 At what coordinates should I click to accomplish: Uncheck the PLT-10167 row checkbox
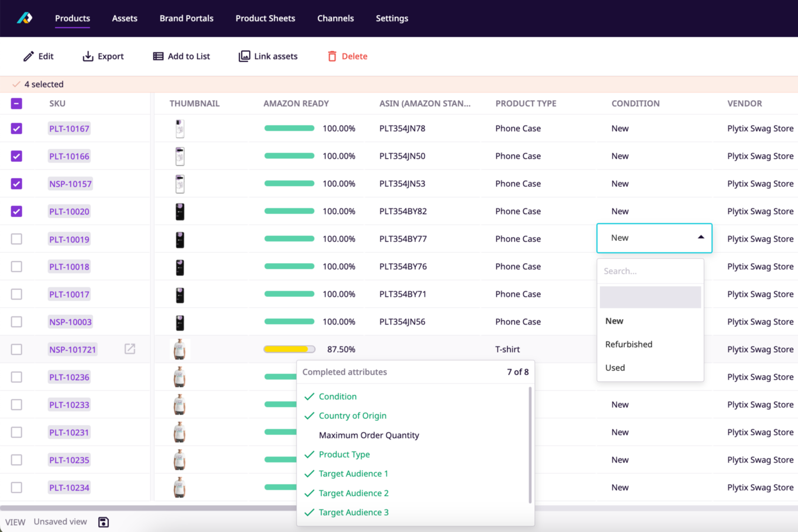[17, 128]
